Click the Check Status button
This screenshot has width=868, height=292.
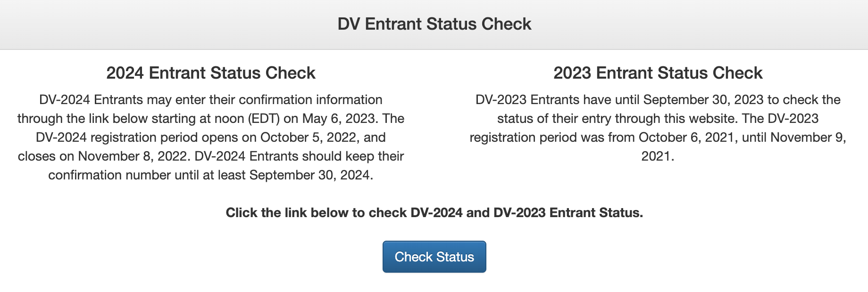(x=434, y=257)
